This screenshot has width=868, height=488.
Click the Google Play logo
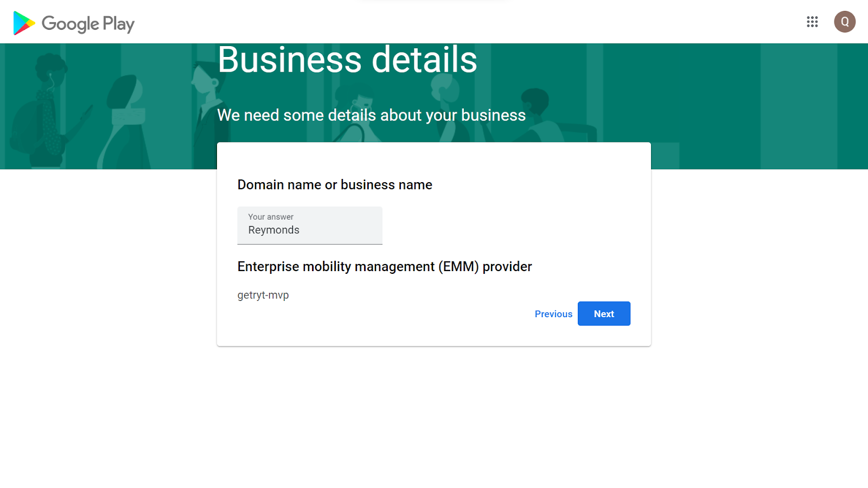74,23
